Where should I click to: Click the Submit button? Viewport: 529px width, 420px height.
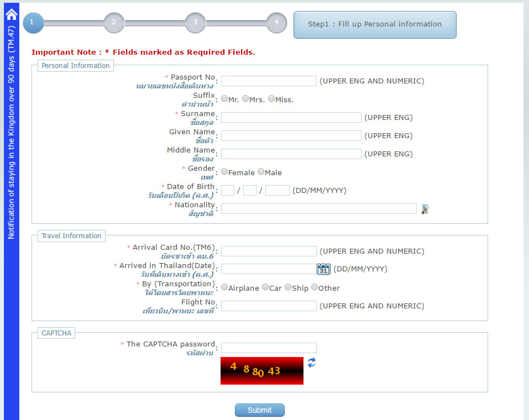[x=260, y=410]
